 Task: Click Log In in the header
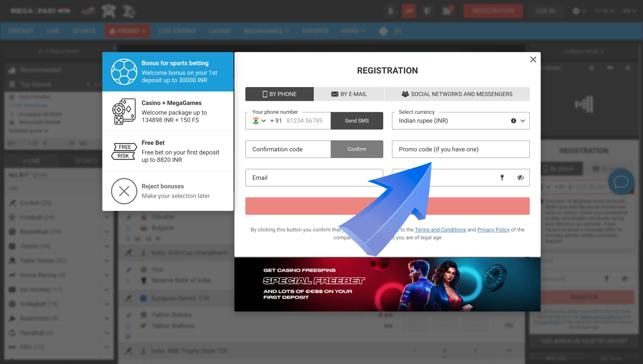point(545,11)
